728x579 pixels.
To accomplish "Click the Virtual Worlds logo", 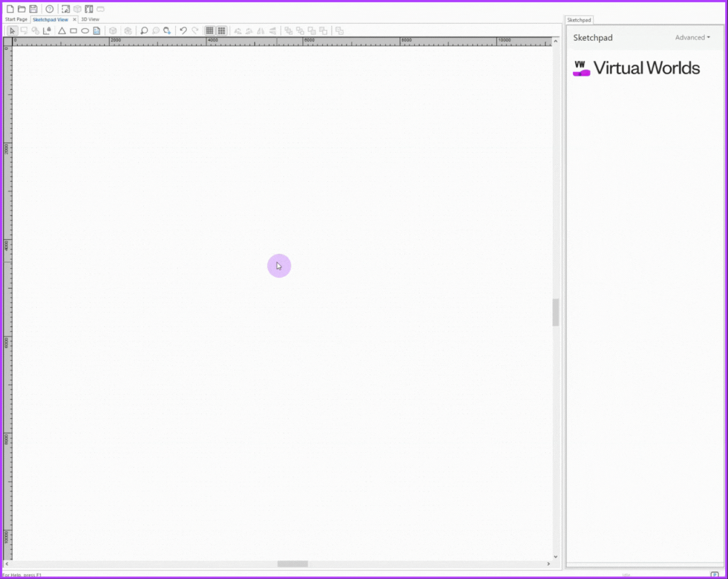I will point(636,68).
